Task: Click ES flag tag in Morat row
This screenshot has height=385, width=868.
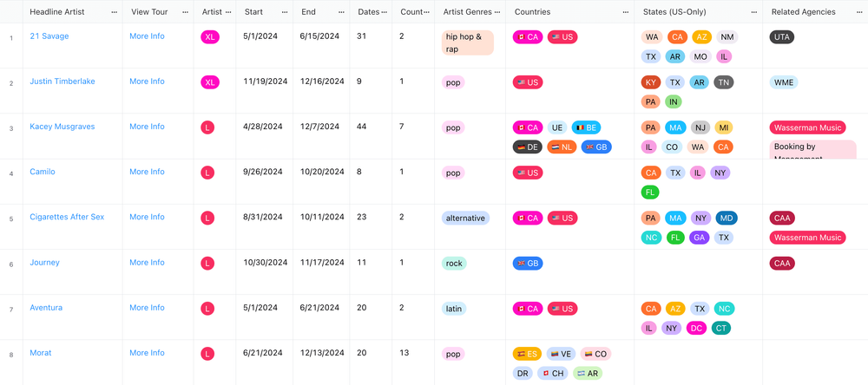Action: point(527,354)
